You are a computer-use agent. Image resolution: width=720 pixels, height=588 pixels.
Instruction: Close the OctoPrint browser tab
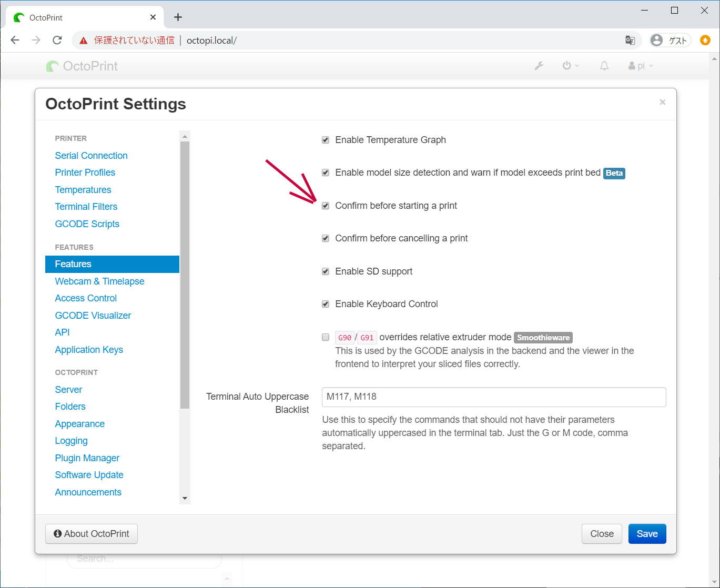click(153, 17)
